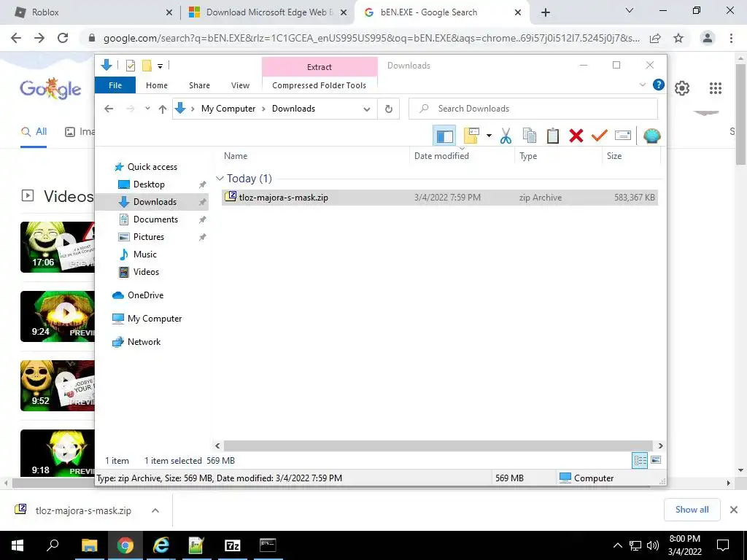Switch to the Roblox browser tab

(93, 12)
